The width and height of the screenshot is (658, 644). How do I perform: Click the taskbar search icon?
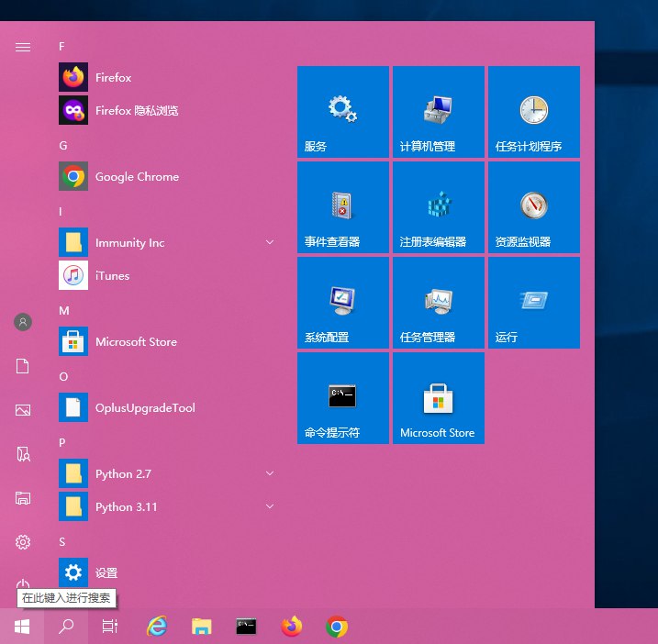(66, 627)
